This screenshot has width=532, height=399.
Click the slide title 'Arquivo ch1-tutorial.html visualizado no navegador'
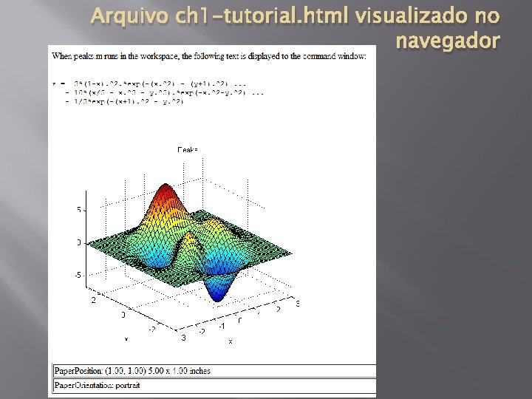pyautogui.click(x=295, y=28)
